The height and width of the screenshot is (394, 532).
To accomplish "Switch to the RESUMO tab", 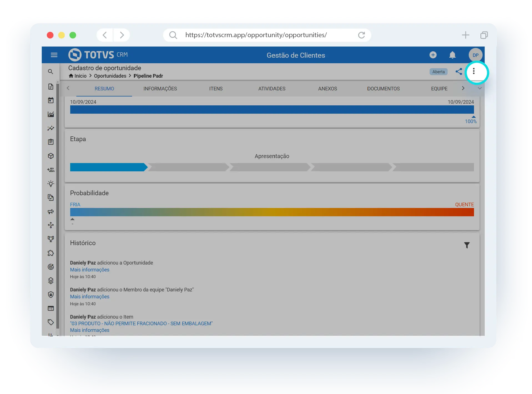I will point(104,89).
